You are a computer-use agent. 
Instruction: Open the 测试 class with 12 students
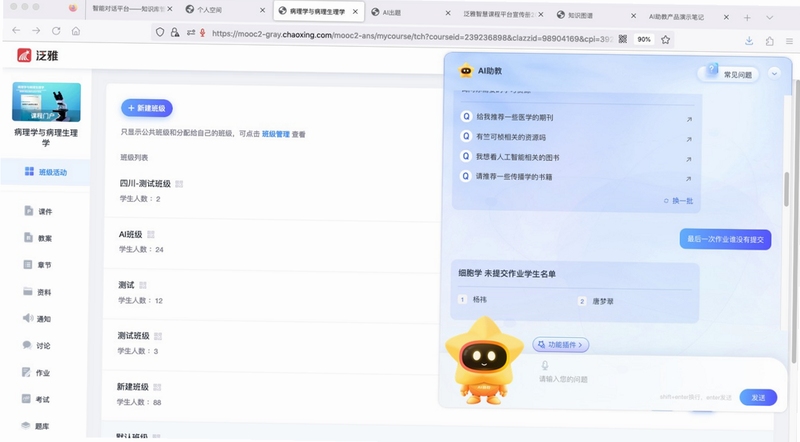tap(126, 285)
